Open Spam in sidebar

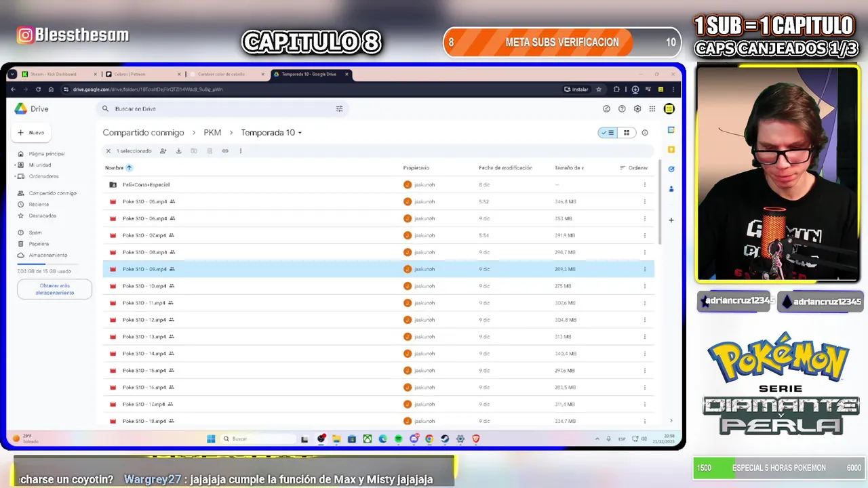tap(35, 232)
